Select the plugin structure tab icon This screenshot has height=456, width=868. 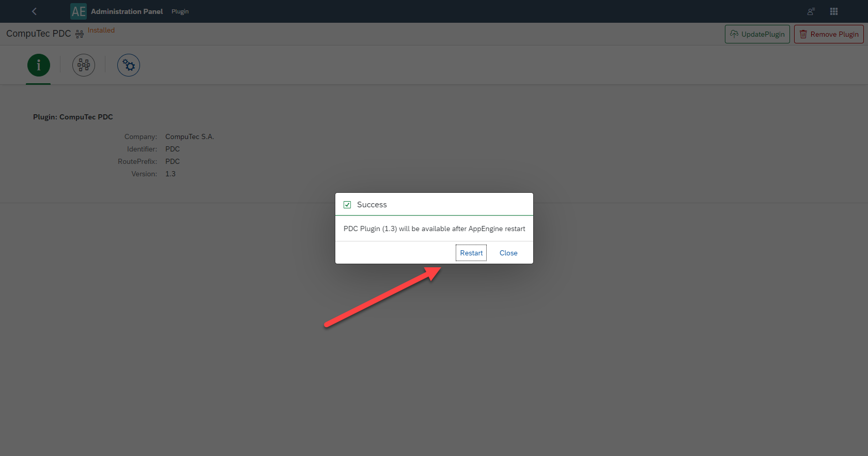(84, 65)
